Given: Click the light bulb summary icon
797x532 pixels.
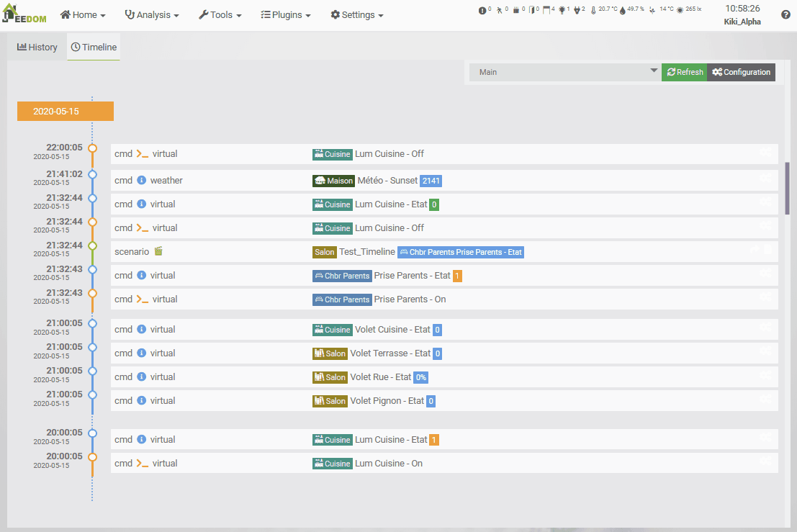Looking at the screenshot, I should tap(562, 10).
